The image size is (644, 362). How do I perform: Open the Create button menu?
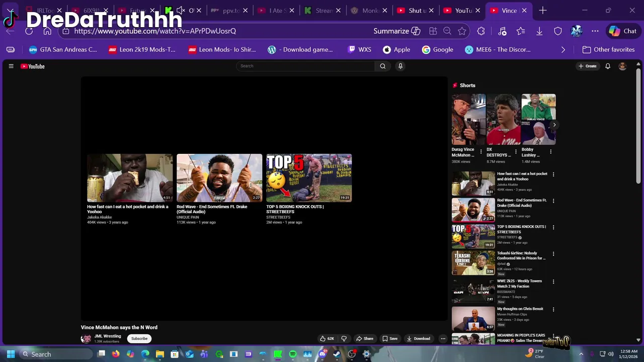(x=587, y=66)
